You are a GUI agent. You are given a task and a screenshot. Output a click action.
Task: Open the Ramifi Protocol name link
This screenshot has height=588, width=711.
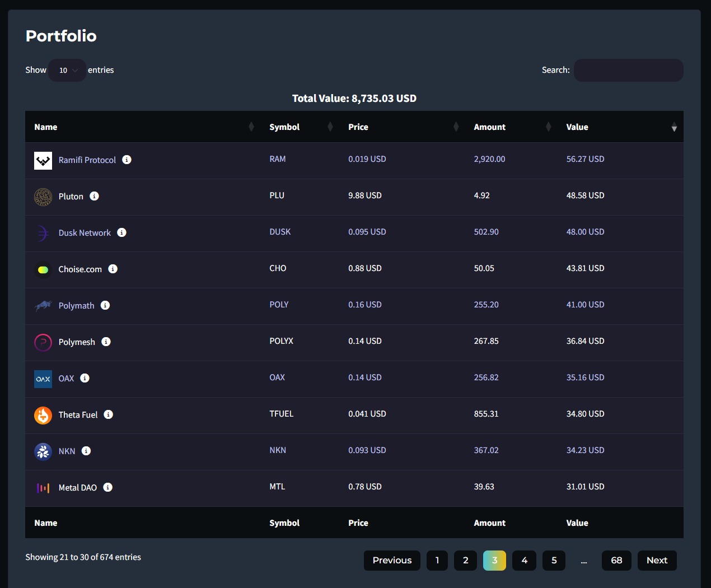coord(87,160)
